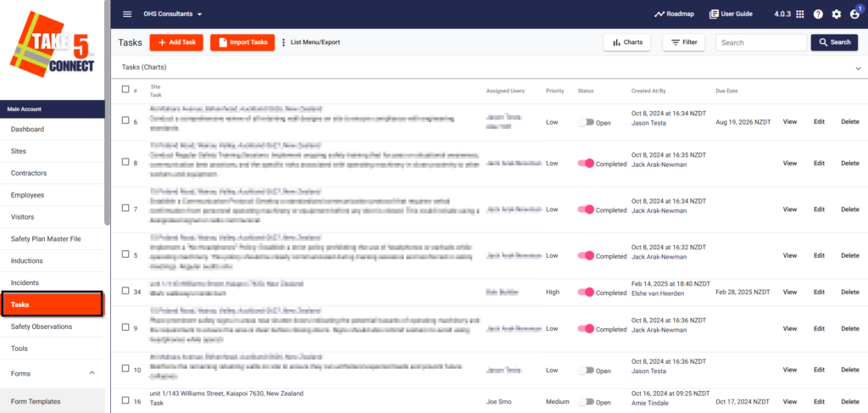Open Contractors in the sidebar
Image resolution: width=868 pixels, height=413 pixels.
coord(52,173)
